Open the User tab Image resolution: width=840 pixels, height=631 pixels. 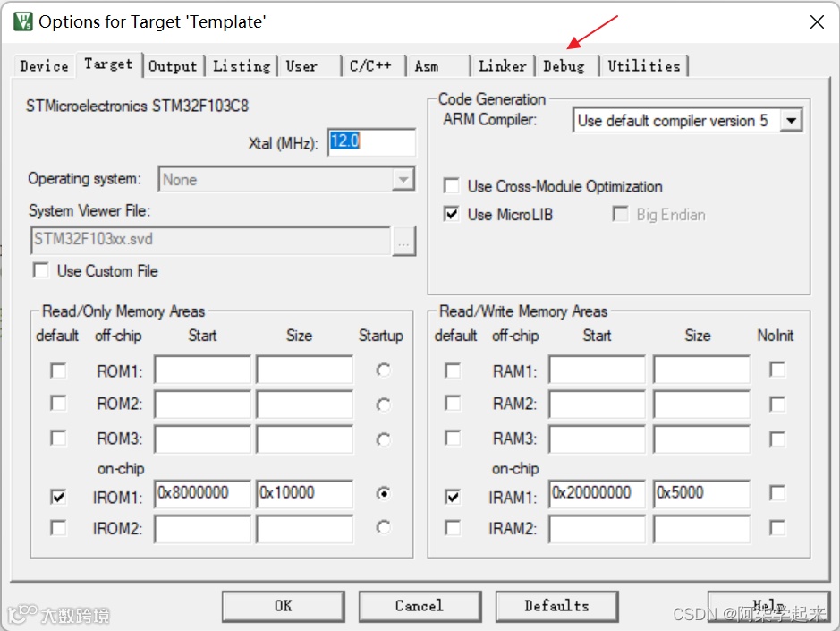pyautogui.click(x=308, y=66)
